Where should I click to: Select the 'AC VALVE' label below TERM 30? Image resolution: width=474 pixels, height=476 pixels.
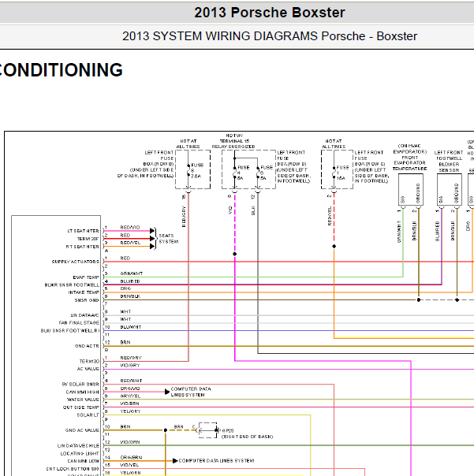pyautogui.click(x=88, y=369)
